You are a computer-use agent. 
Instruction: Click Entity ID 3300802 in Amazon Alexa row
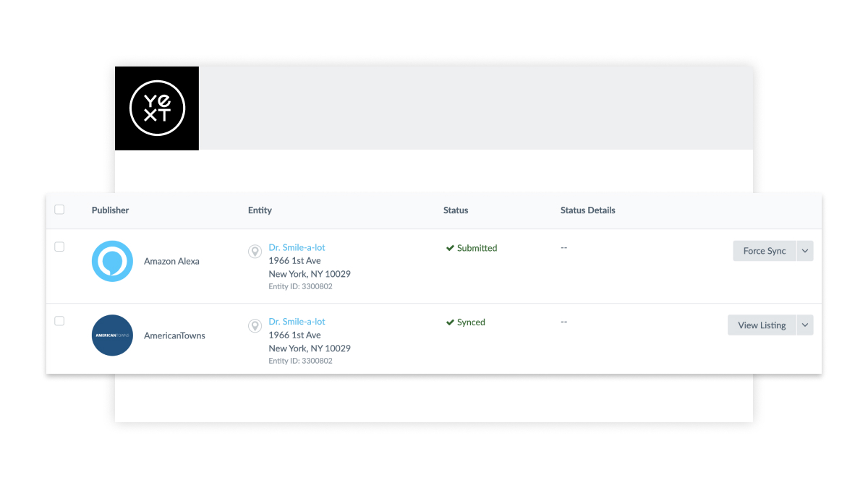pos(301,286)
